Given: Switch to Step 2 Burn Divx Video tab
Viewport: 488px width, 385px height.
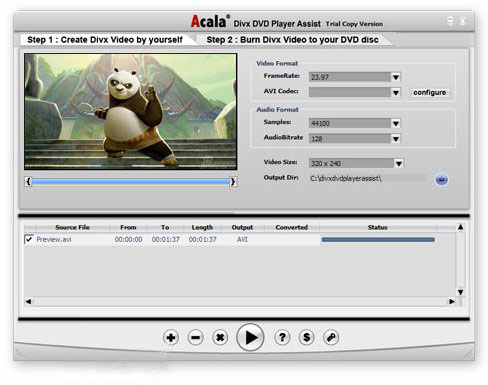Looking at the screenshot, I should 292,40.
